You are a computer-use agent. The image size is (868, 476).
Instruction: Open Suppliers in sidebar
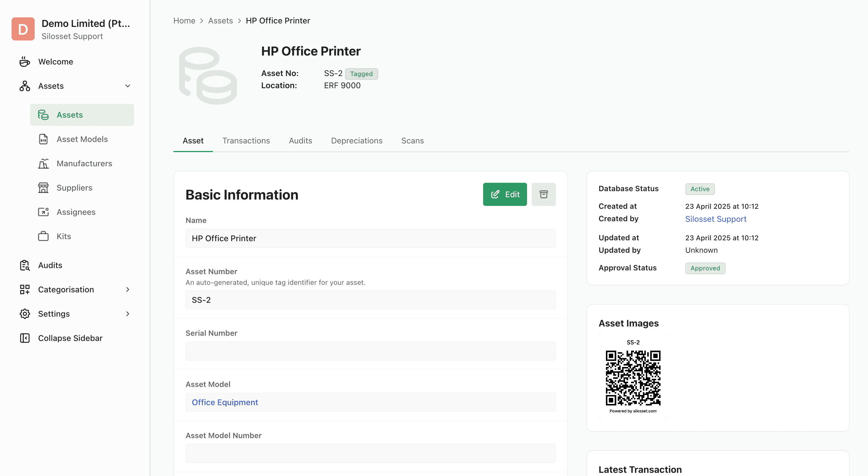[75, 188]
